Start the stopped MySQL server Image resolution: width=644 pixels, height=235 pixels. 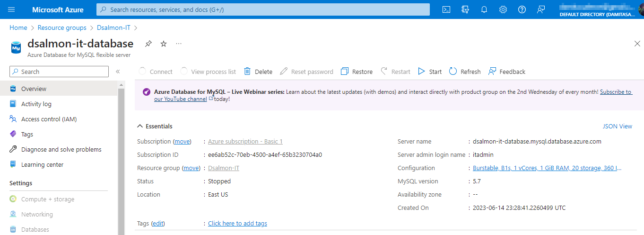tap(430, 72)
